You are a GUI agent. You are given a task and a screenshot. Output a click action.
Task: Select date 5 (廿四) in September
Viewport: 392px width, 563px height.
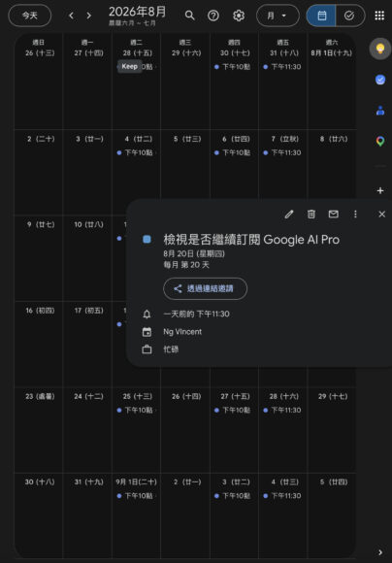point(334,482)
